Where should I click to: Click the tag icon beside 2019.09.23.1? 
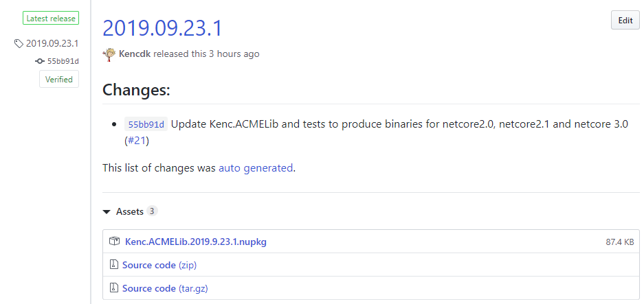19,43
